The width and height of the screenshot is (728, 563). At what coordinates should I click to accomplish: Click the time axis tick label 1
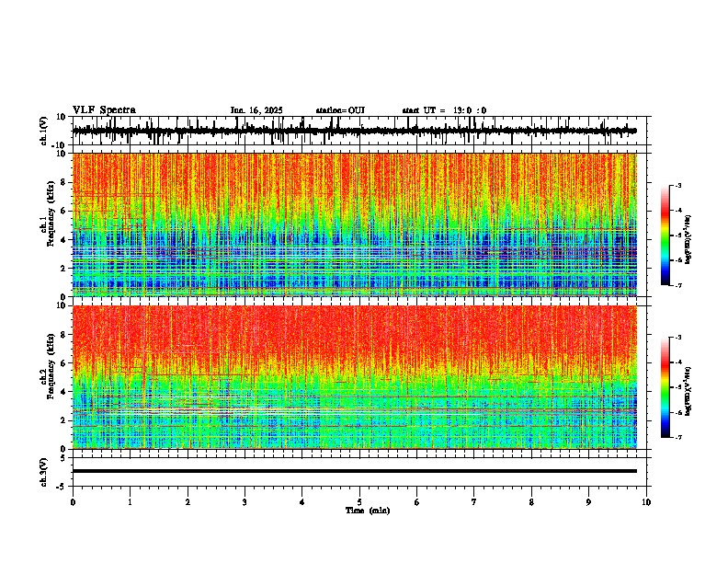130,502
